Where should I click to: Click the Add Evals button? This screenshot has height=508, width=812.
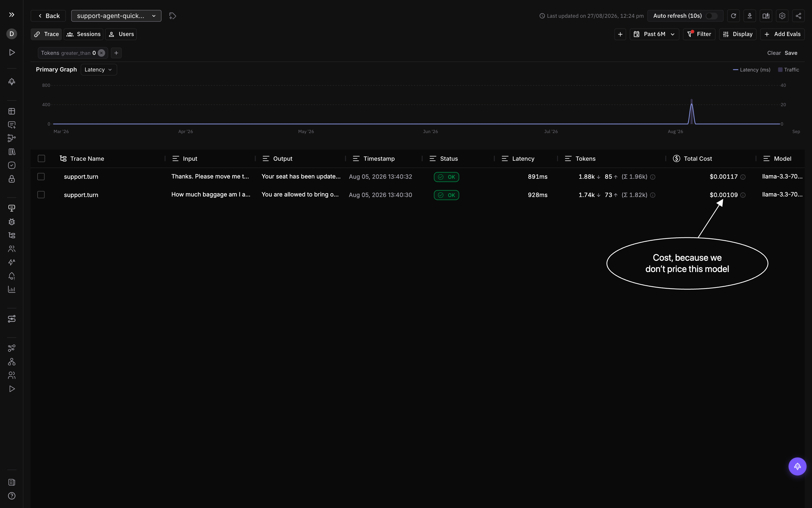[x=782, y=34]
